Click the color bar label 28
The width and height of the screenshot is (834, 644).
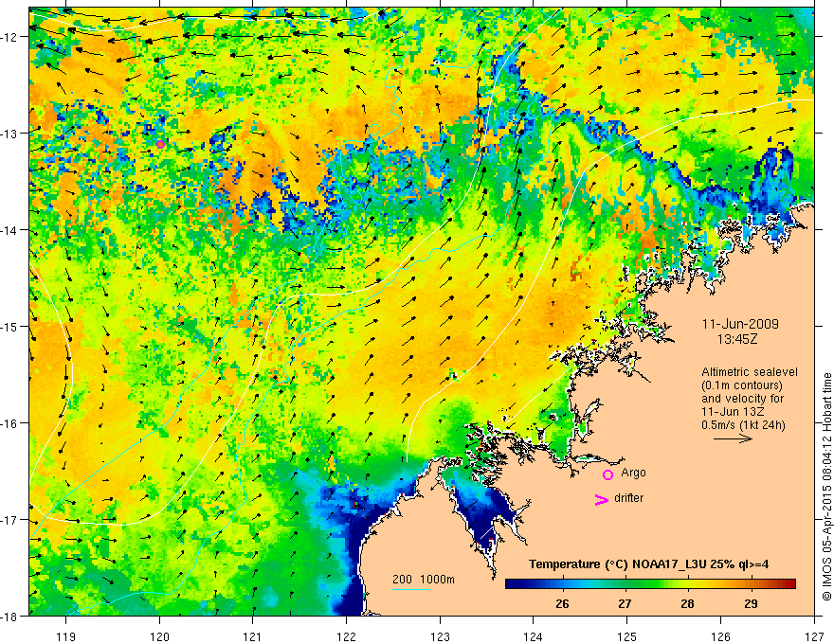click(687, 603)
